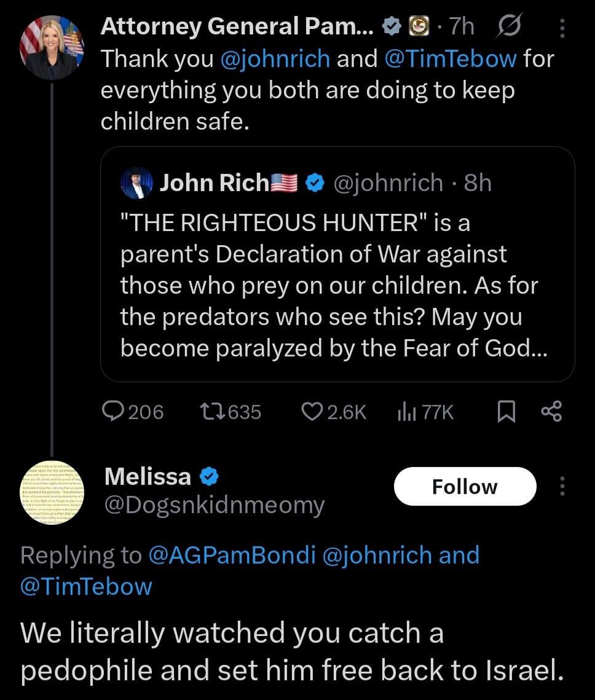
Task: Click the reply comment bubble icon
Action: pyautogui.click(x=114, y=412)
